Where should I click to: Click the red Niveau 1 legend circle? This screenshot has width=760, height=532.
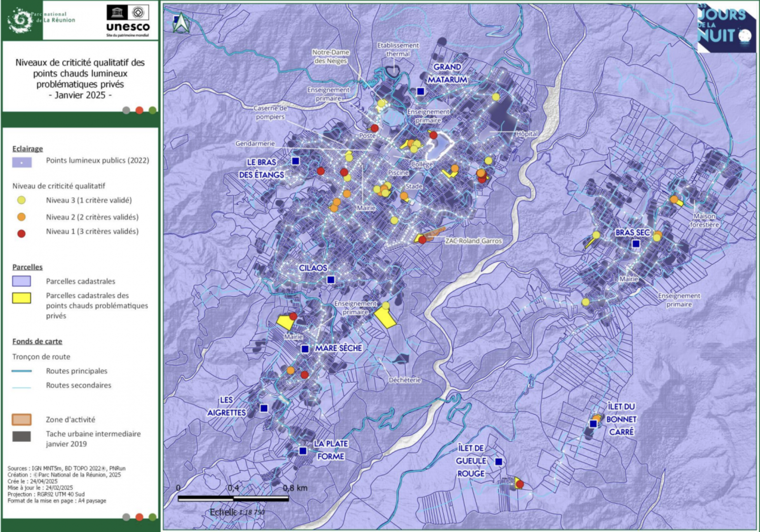[x=21, y=233]
